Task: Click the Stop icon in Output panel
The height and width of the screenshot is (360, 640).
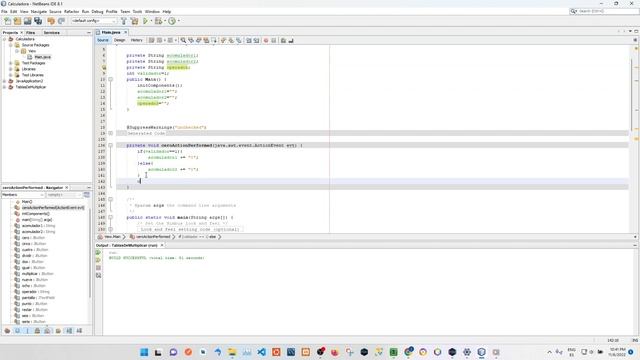Action: tap(98, 268)
